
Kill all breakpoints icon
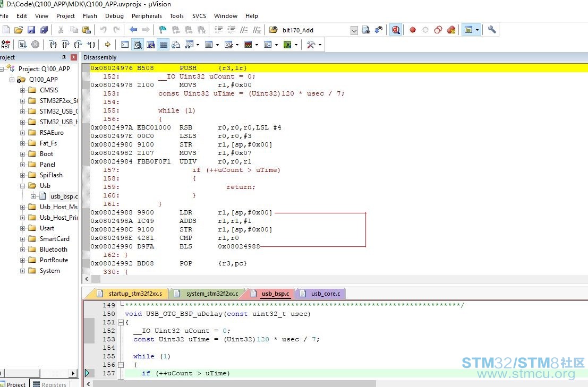(x=451, y=30)
